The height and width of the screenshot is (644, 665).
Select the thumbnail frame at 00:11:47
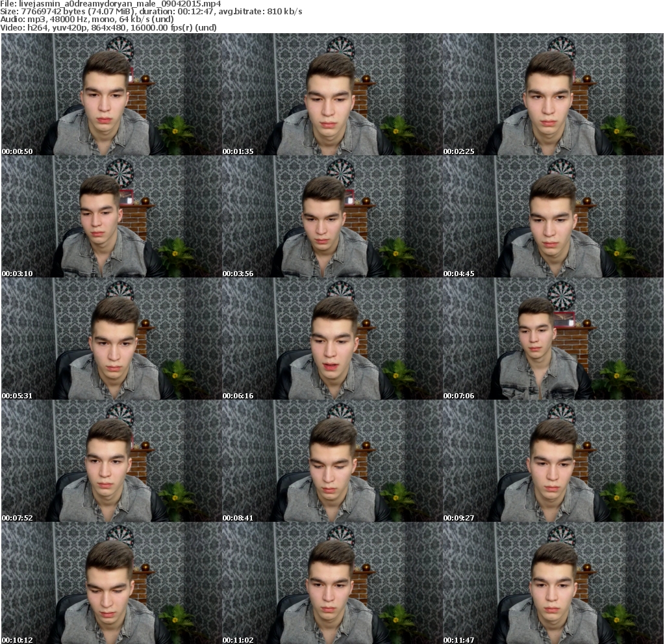pos(553,584)
